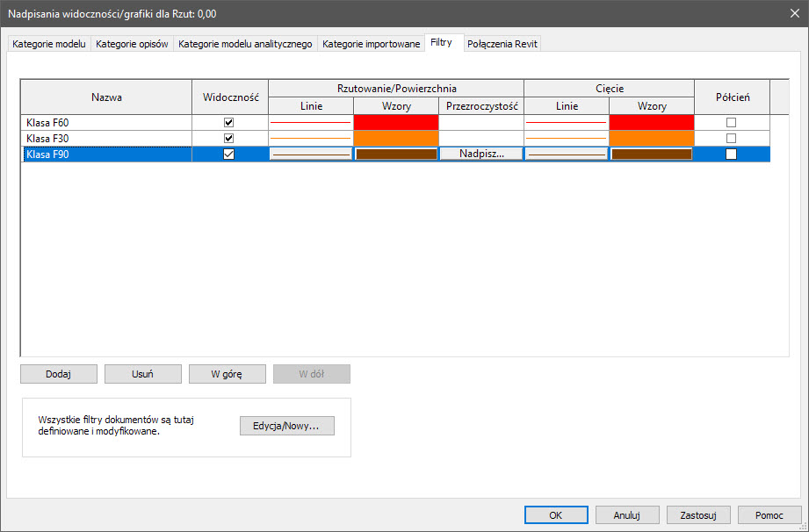
Task: Toggle visibility checkbox for Klasa F60
Action: tap(229, 123)
